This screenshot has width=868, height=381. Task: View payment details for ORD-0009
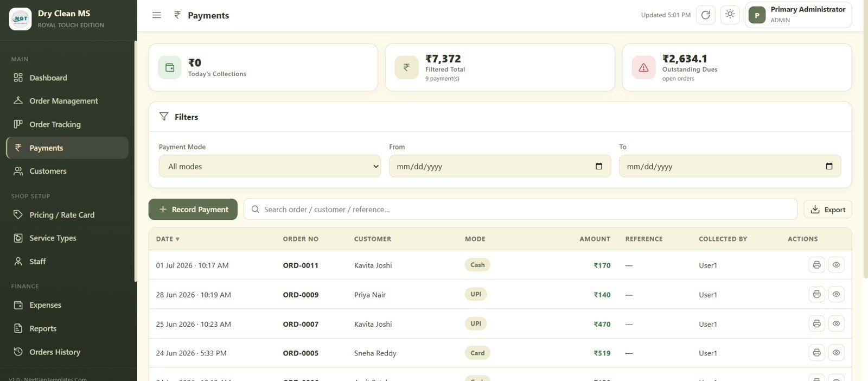coord(837,294)
